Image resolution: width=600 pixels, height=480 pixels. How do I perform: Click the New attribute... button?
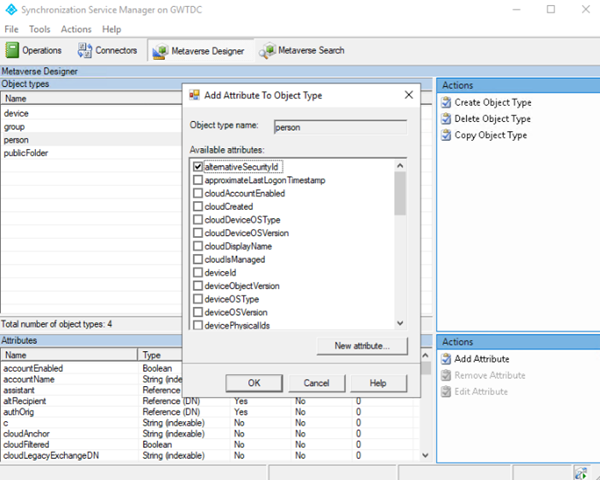point(361,346)
